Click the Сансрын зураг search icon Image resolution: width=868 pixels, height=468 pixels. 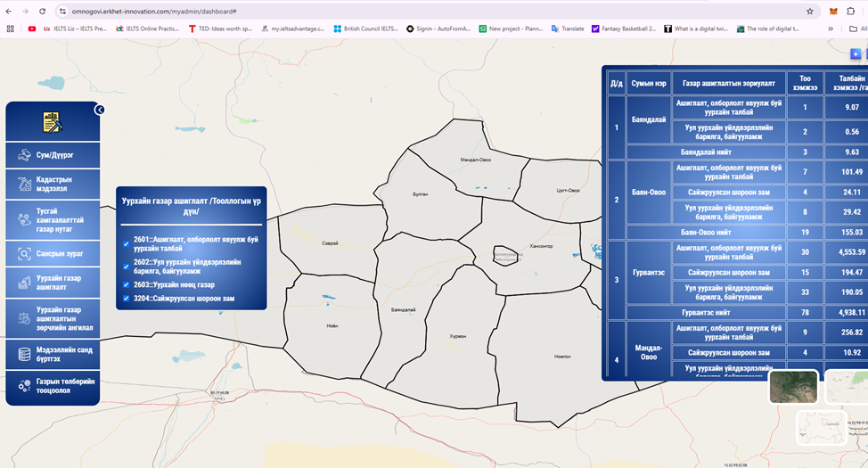tap(25, 254)
